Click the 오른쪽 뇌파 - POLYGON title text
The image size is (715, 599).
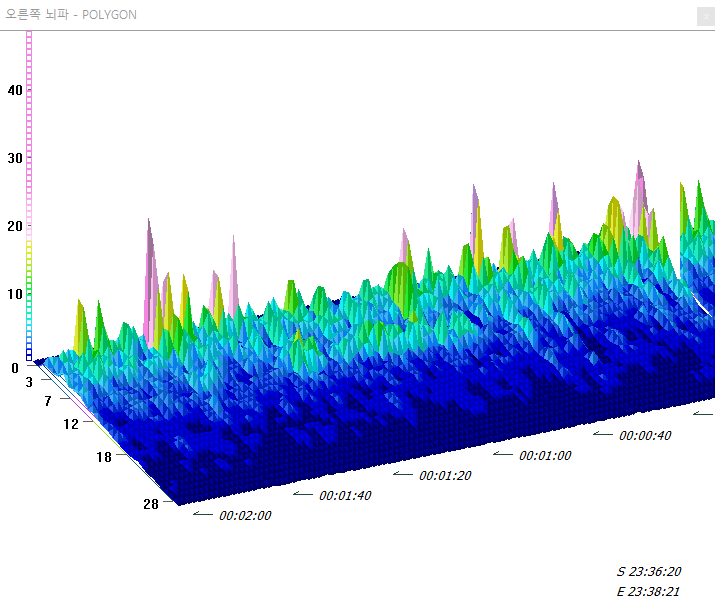70,15
